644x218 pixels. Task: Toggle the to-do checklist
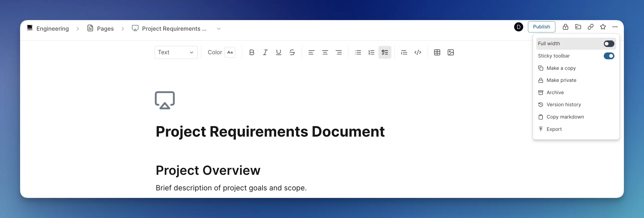tap(385, 52)
